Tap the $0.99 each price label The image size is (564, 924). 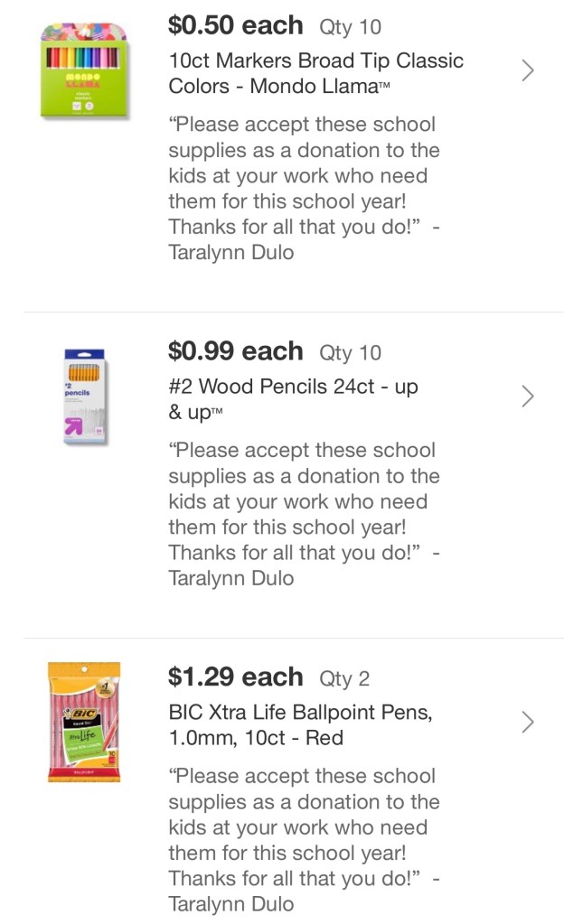tap(235, 351)
